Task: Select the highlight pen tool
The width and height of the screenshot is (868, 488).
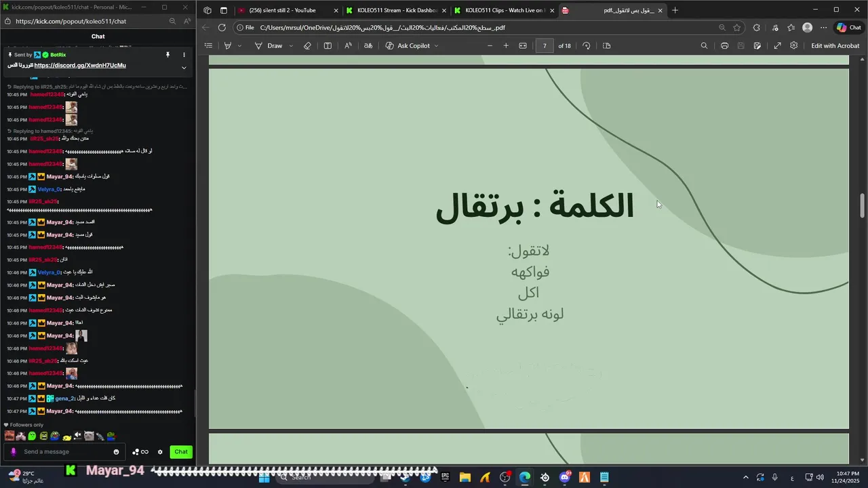Action: coord(228,45)
